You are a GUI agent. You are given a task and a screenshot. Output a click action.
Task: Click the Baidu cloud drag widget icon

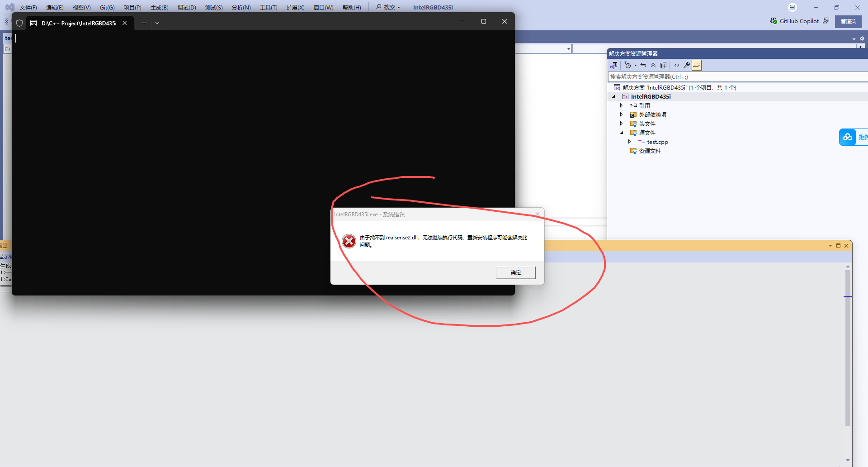(x=848, y=137)
